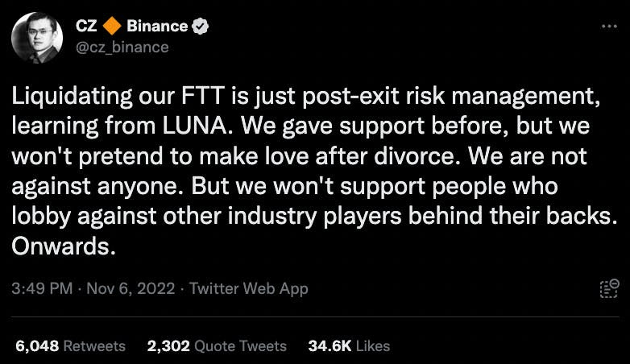View the 34.6K Likes list

pos(349,346)
